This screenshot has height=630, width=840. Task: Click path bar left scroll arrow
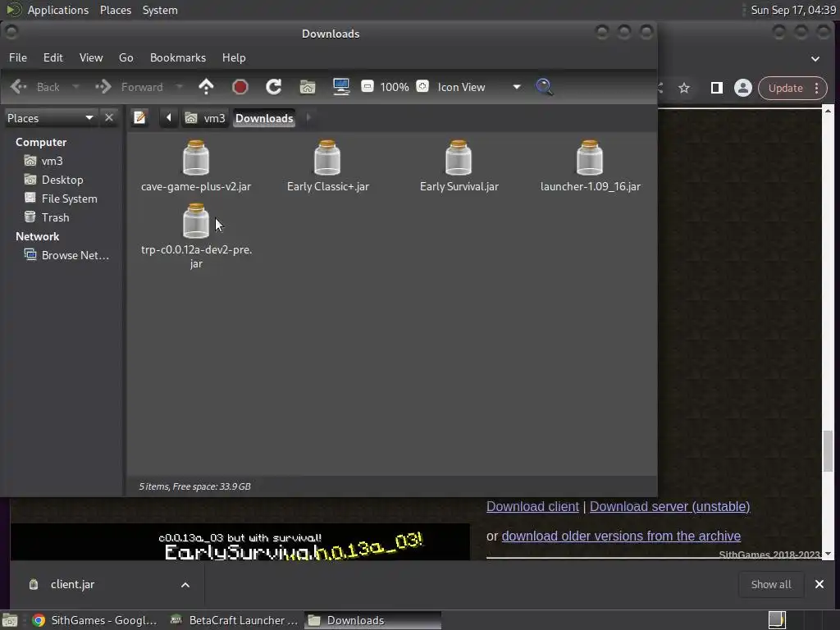pos(169,117)
